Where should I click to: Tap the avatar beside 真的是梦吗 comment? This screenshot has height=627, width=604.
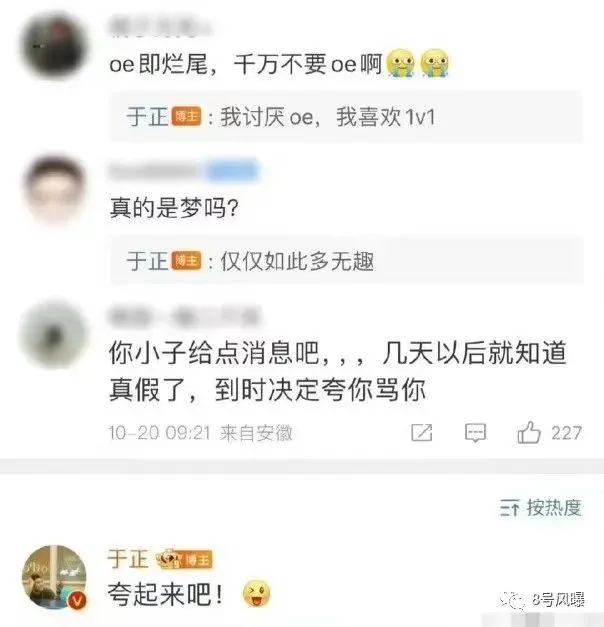(x=54, y=189)
